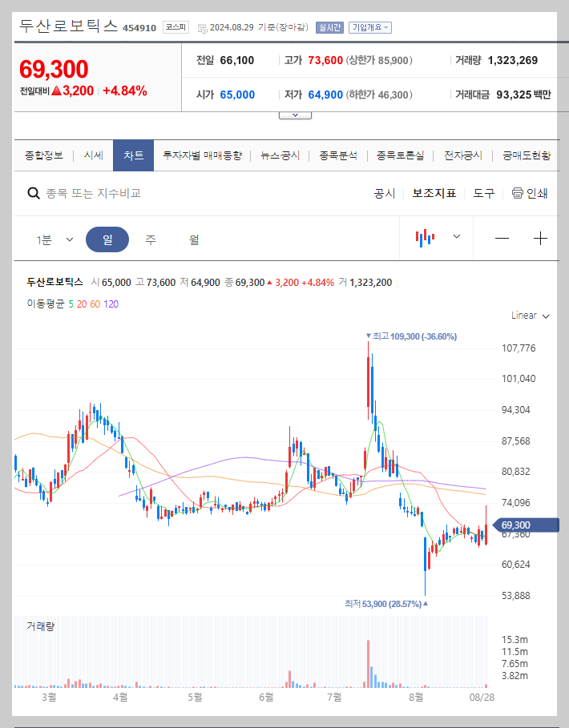
Task: Open the 보조지표 indicators panel
Action: tap(433, 193)
